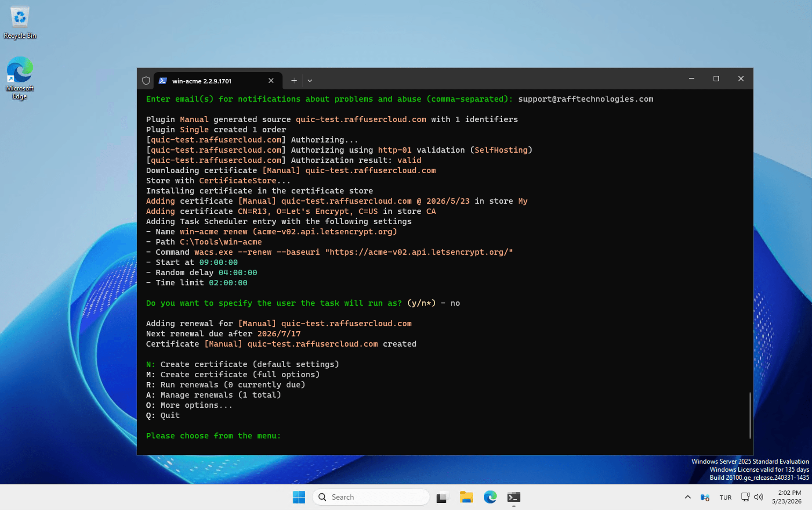The width and height of the screenshot is (812, 510).
Task: Click the 'Do you want to specify the user' prompt
Action: tap(303, 303)
